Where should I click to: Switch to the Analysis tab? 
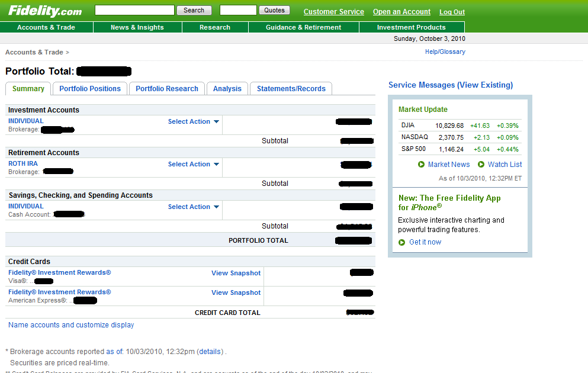tap(227, 89)
